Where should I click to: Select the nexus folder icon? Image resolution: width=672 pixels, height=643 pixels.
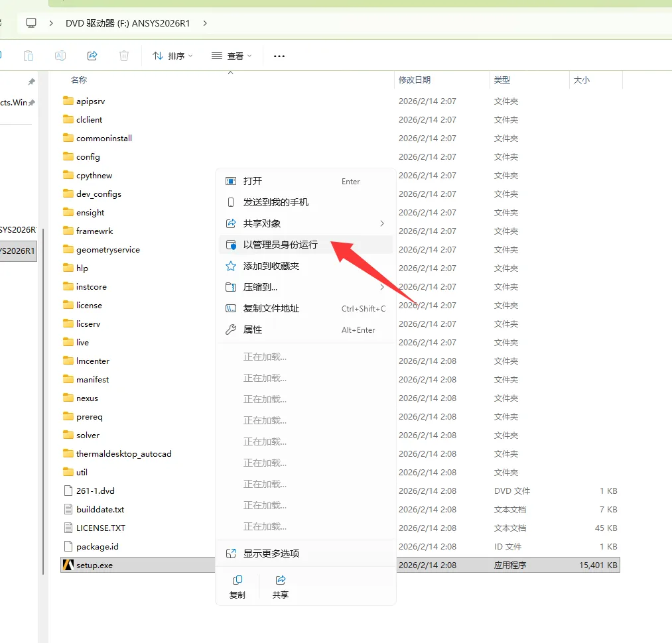tap(68, 398)
